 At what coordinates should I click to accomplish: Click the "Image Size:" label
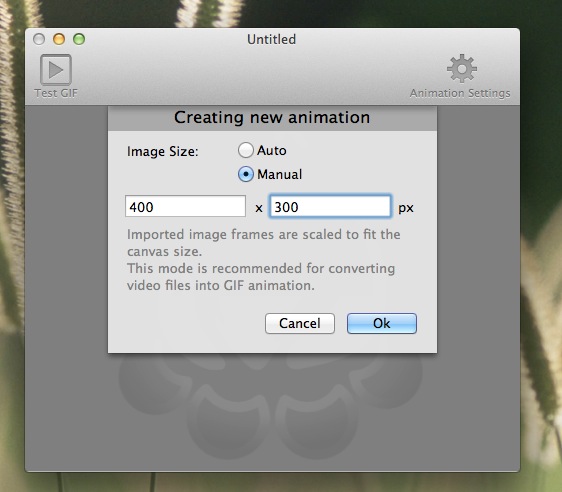pos(162,152)
